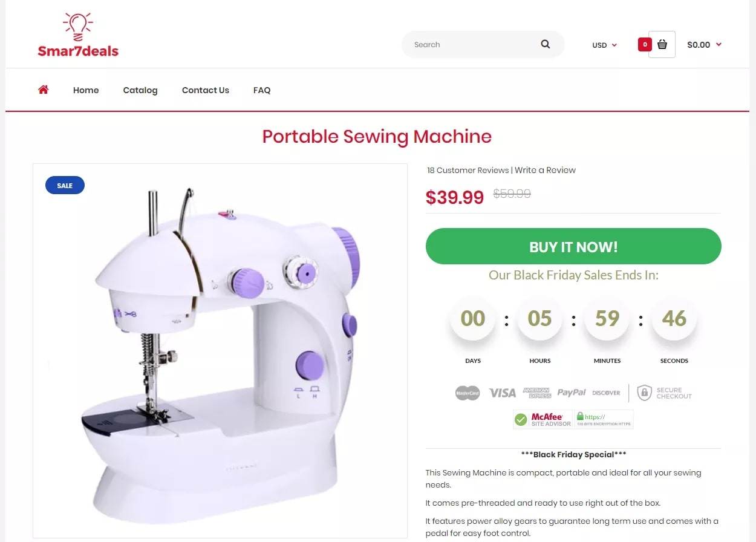The image size is (756, 542).
Task: Click the McAfee Site Advisor badge
Action: 543,419
